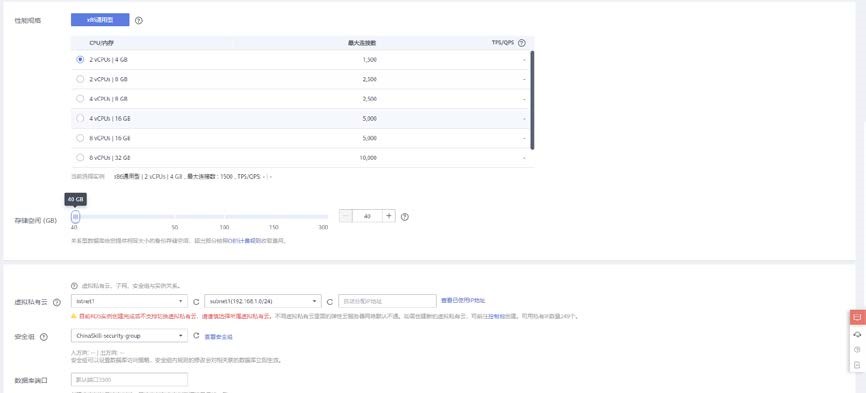This screenshot has width=866, height=393.
Task: Click the yellow warning triangle icon
Action: click(x=74, y=316)
